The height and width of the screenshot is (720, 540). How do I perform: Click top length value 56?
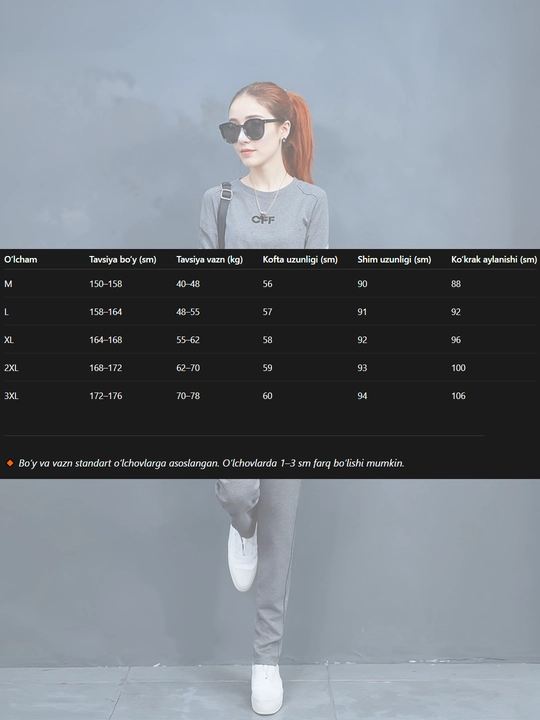(267, 284)
